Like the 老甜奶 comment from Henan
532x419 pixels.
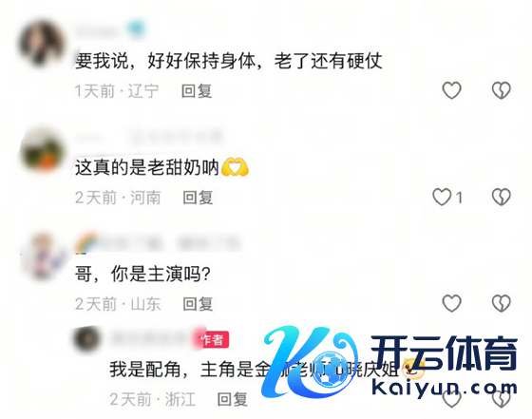click(x=442, y=197)
